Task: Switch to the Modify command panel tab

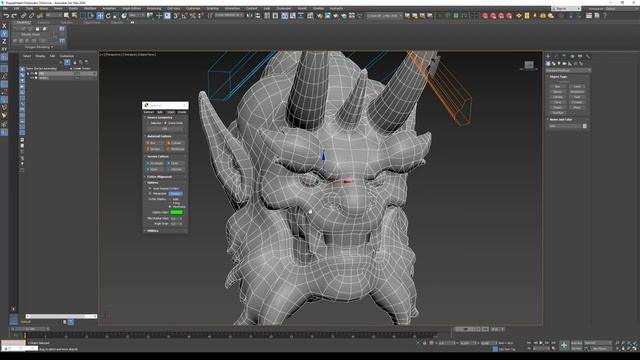Action: (x=556, y=56)
